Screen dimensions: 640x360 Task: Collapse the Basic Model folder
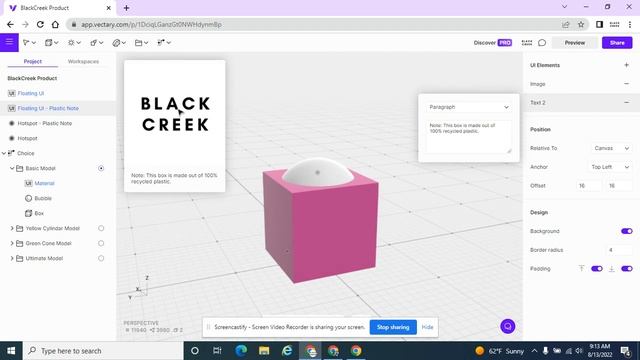pyautogui.click(x=12, y=168)
